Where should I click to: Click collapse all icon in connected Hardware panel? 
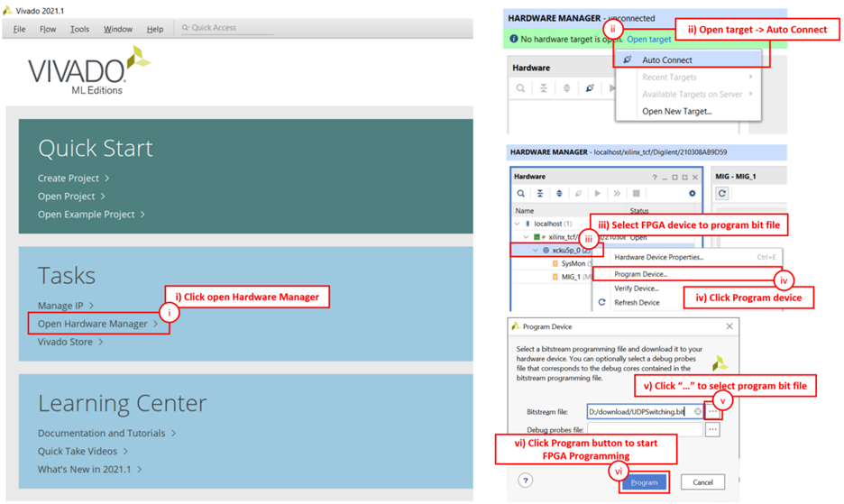coord(540,193)
